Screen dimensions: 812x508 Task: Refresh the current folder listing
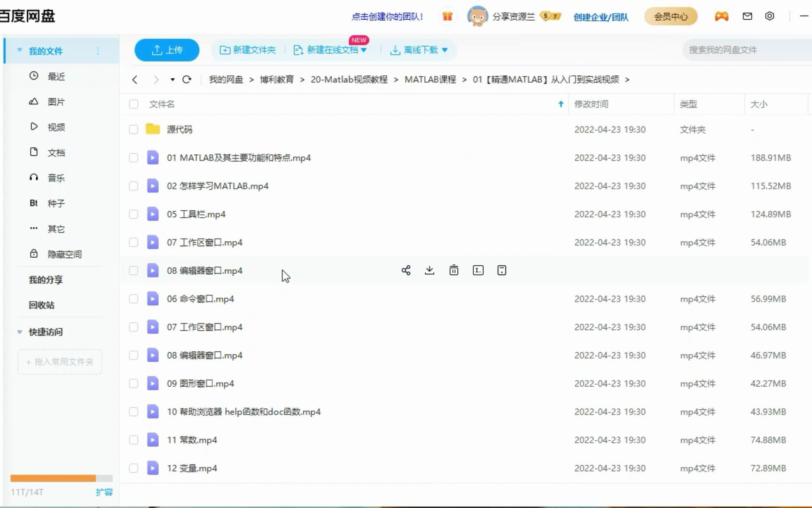point(187,79)
